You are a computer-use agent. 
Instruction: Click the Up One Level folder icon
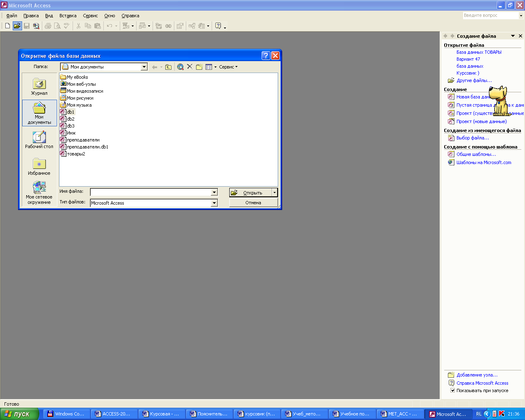pyautogui.click(x=168, y=67)
